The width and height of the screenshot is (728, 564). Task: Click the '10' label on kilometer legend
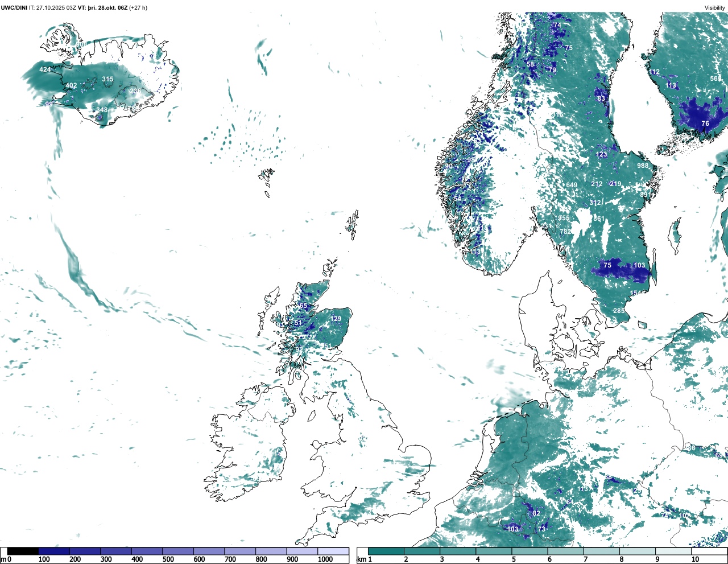pyautogui.click(x=695, y=559)
